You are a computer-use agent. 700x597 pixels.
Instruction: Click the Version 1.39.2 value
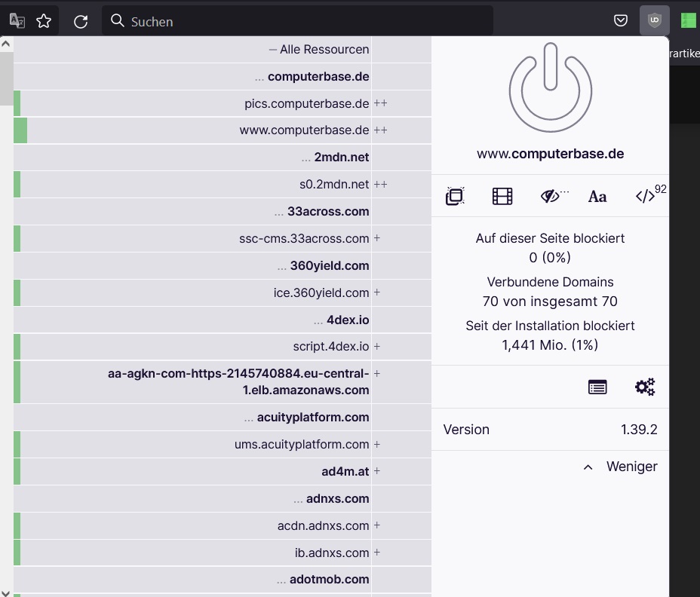click(639, 430)
